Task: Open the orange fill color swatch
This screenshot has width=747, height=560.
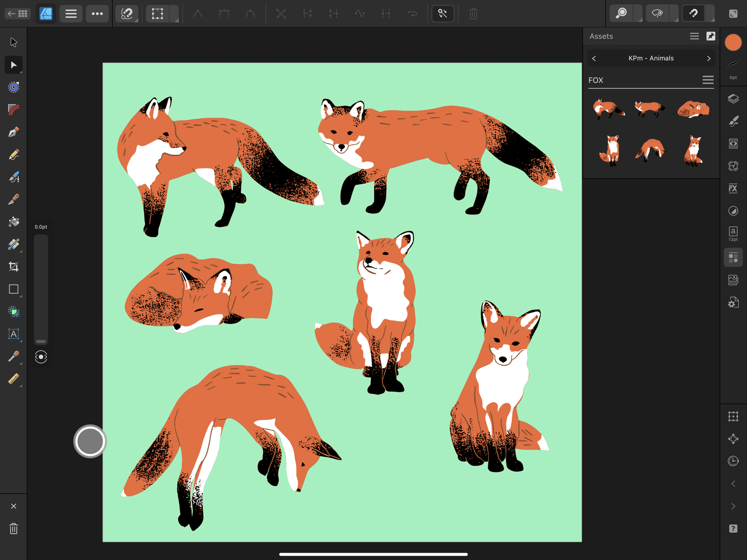Action: tap(733, 42)
